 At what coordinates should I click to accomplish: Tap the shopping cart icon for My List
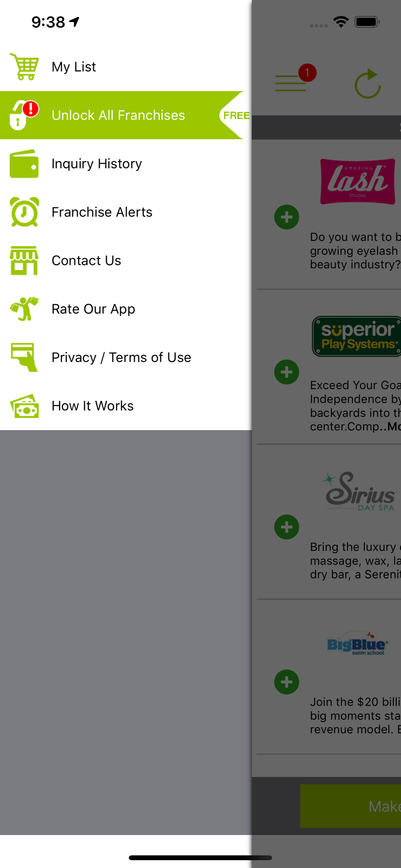24,67
